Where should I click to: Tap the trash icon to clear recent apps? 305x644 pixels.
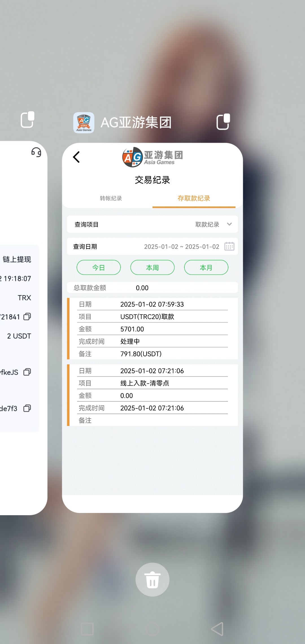tap(152, 579)
